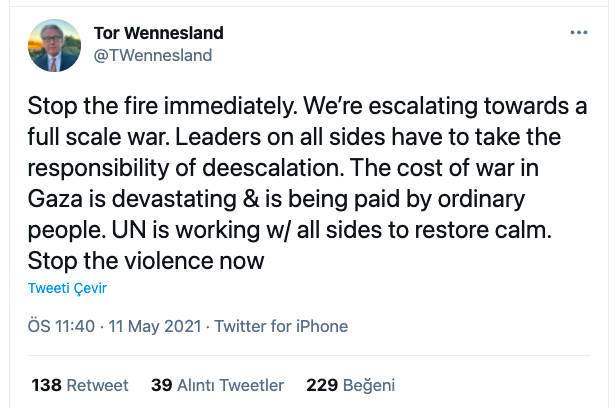Open the three-dot more options menu
616x408 pixels.
tap(579, 33)
